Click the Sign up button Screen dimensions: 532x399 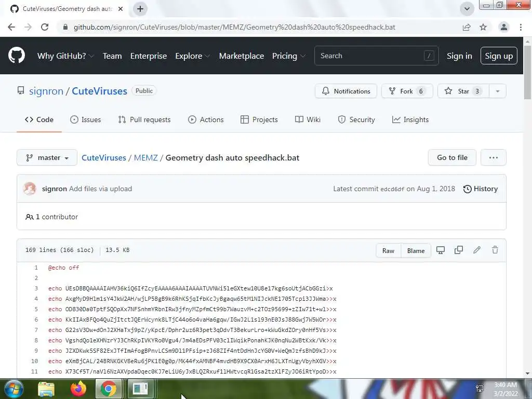coord(499,56)
